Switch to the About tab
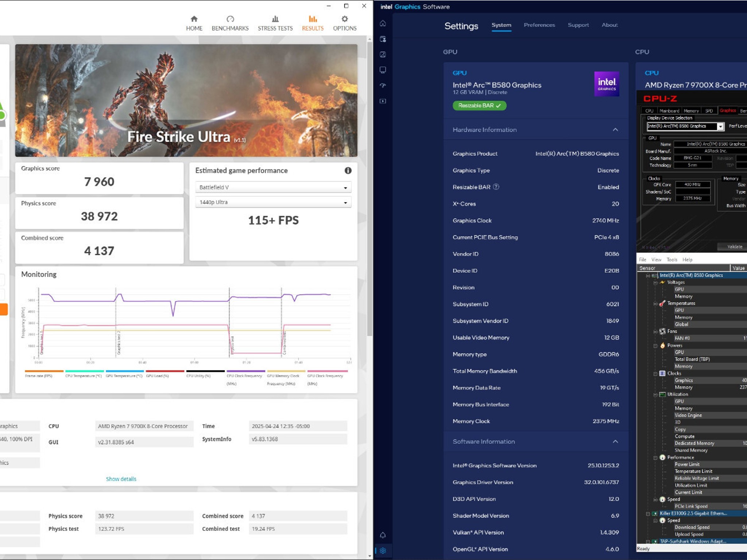Screen dimensions: 747x560 (609, 25)
